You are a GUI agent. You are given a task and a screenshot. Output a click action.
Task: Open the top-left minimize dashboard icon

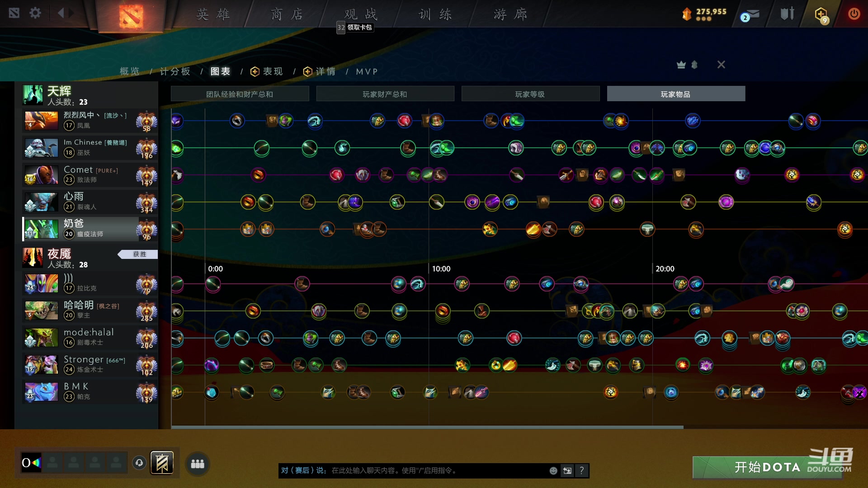14,13
